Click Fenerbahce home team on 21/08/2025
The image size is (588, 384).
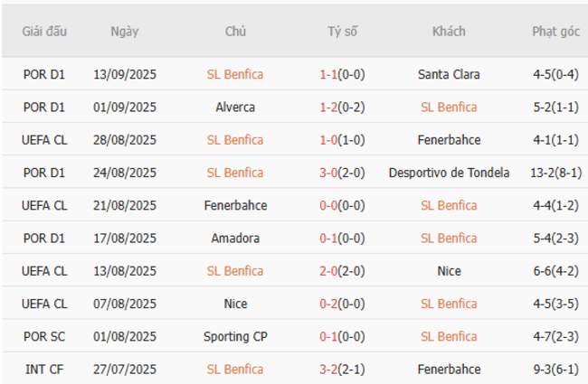(x=235, y=206)
